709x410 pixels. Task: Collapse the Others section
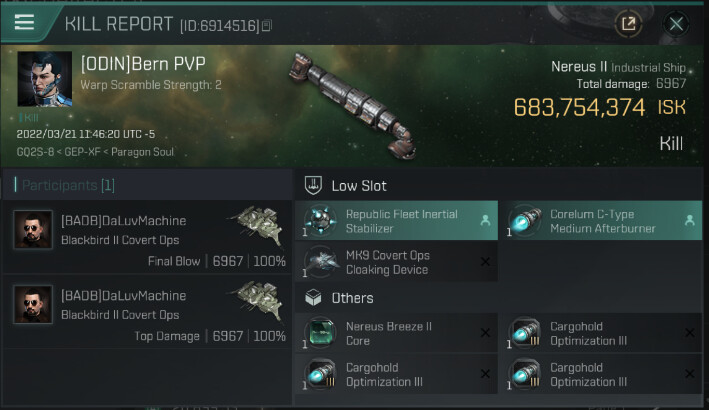314,297
